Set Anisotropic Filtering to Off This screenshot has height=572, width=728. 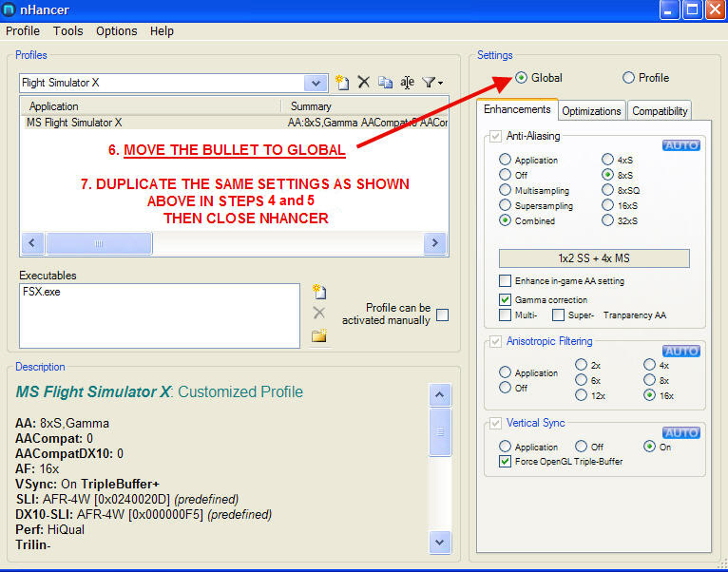point(505,388)
